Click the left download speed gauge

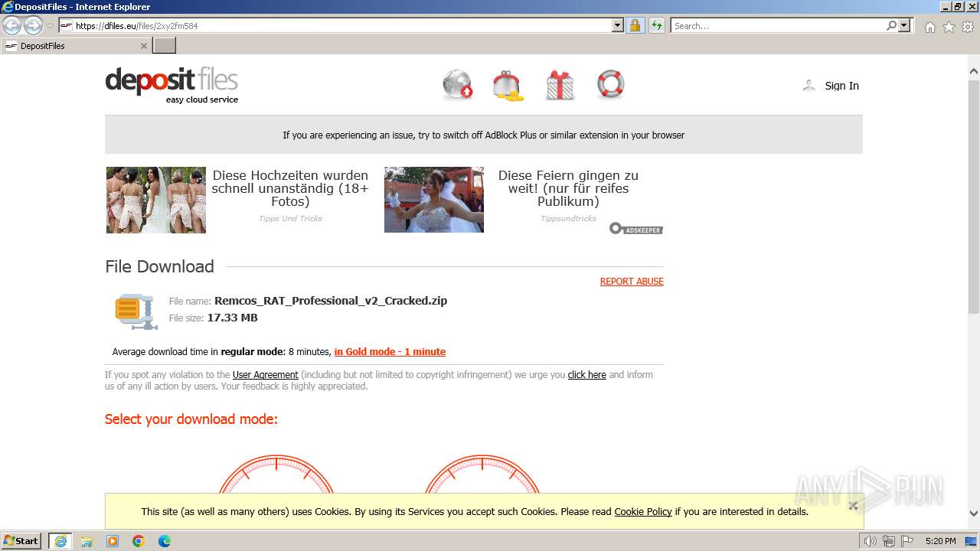276,474
